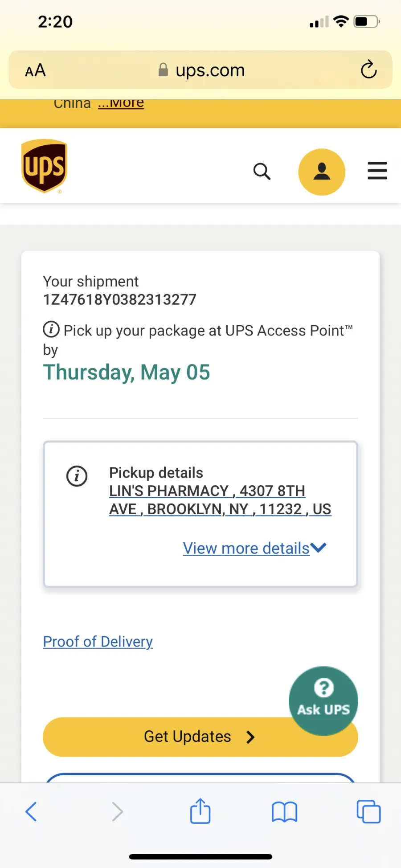
Task: Open the Safari share sheet icon
Action: [200, 811]
